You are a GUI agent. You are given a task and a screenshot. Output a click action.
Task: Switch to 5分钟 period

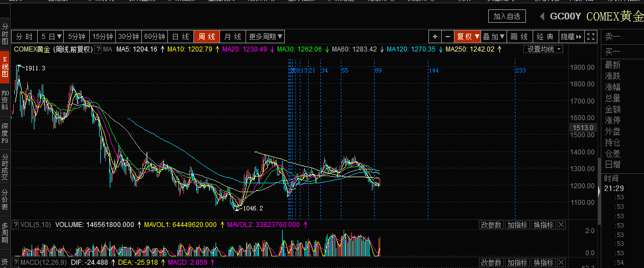[77, 37]
